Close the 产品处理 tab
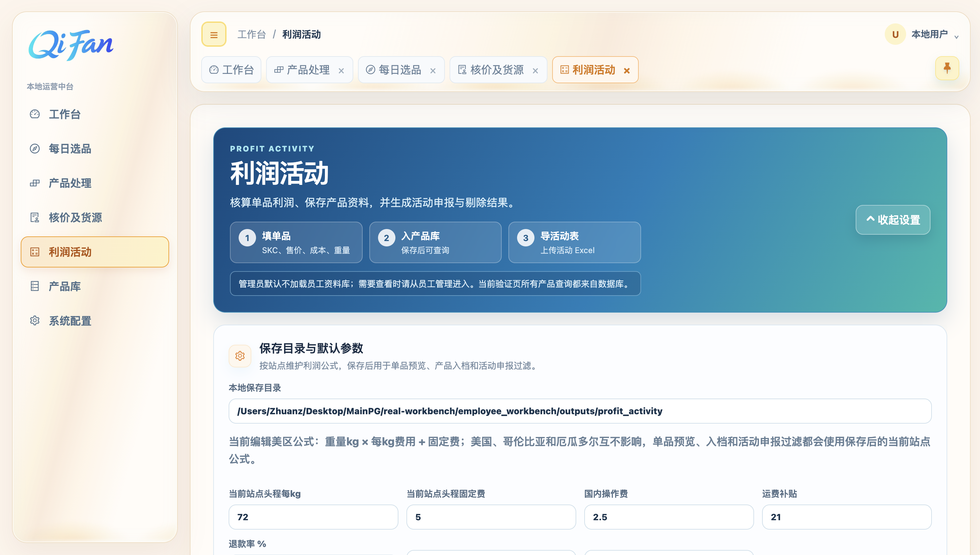 (x=341, y=71)
